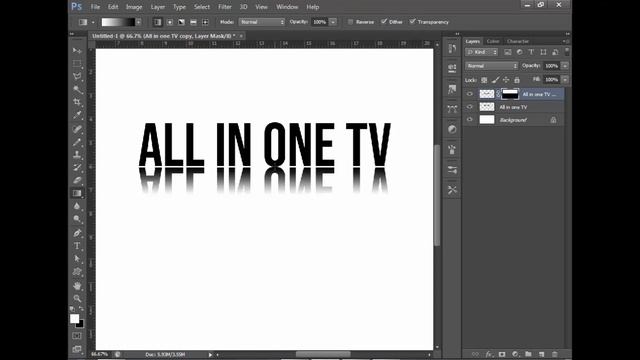The image size is (640, 360).
Task: Hide the All in one TV layer
Action: tap(469, 107)
